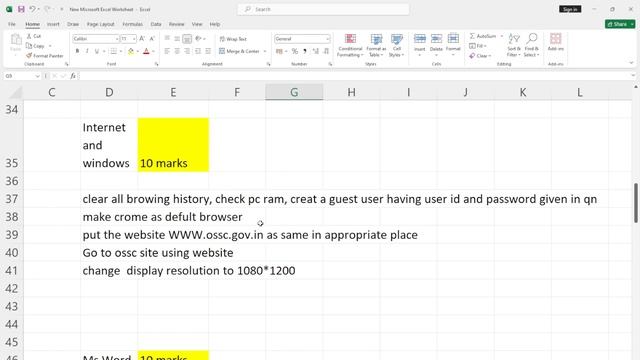Expand Merge & Center dropdown arrow
640x360 pixels.
[265, 51]
